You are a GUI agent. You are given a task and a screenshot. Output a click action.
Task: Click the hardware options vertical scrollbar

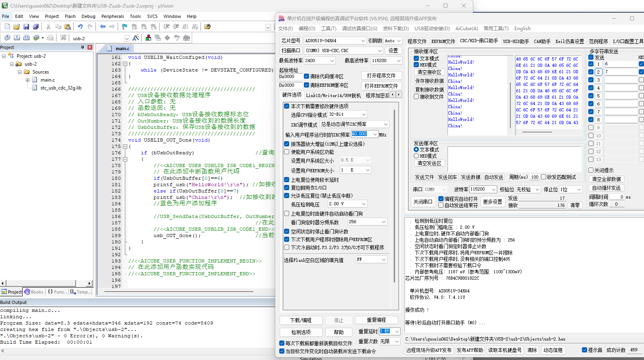coord(394,196)
